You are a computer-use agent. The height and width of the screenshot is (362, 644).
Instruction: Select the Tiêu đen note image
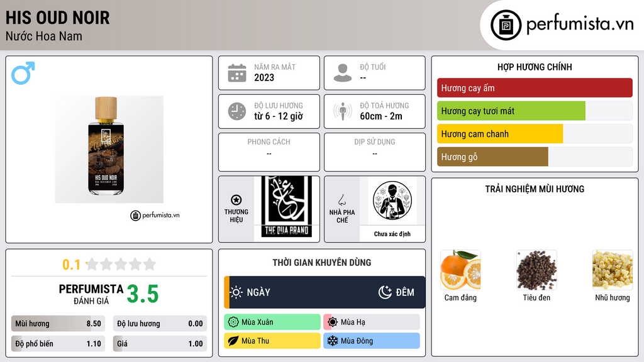(536, 270)
